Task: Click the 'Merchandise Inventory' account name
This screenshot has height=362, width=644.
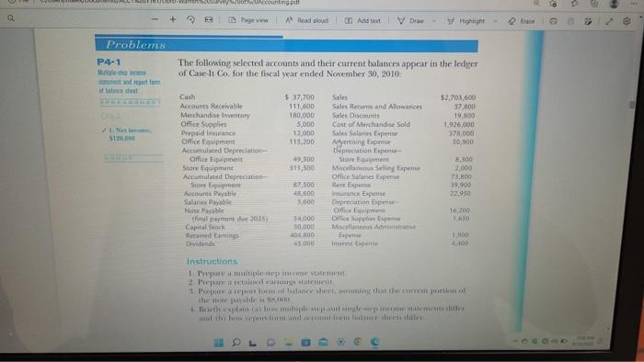Action: (x=214, y=115)
